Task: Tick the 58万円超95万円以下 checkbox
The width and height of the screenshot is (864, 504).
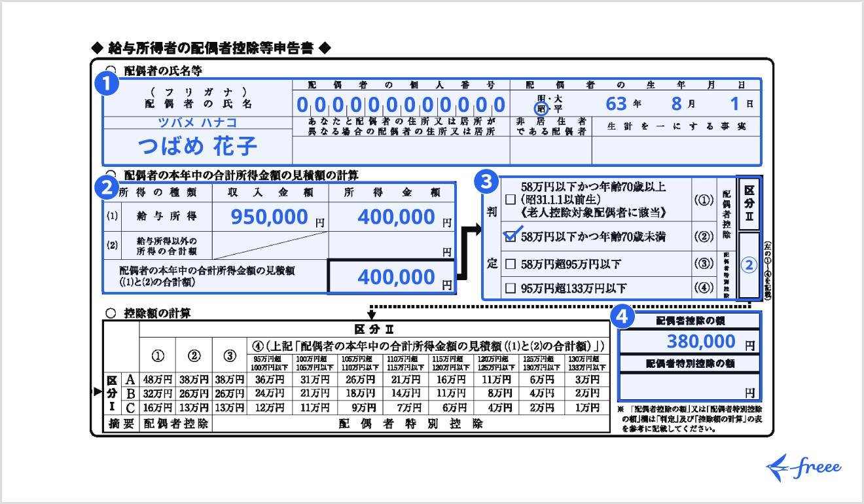Action: coord(510,265)
